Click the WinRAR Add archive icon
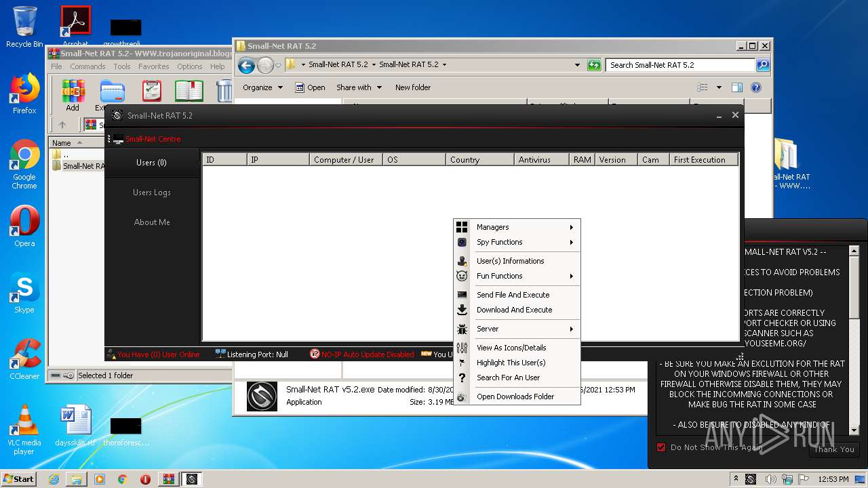 click(73, 91)
